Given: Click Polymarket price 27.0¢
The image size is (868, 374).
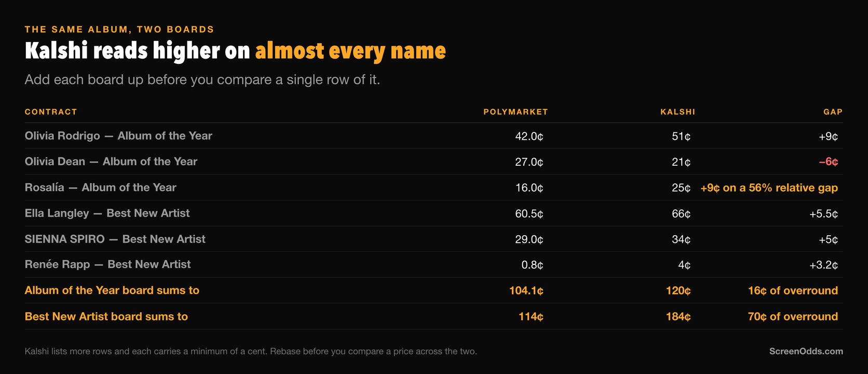Looking at the screenshot, I should [x=529, y=162].
